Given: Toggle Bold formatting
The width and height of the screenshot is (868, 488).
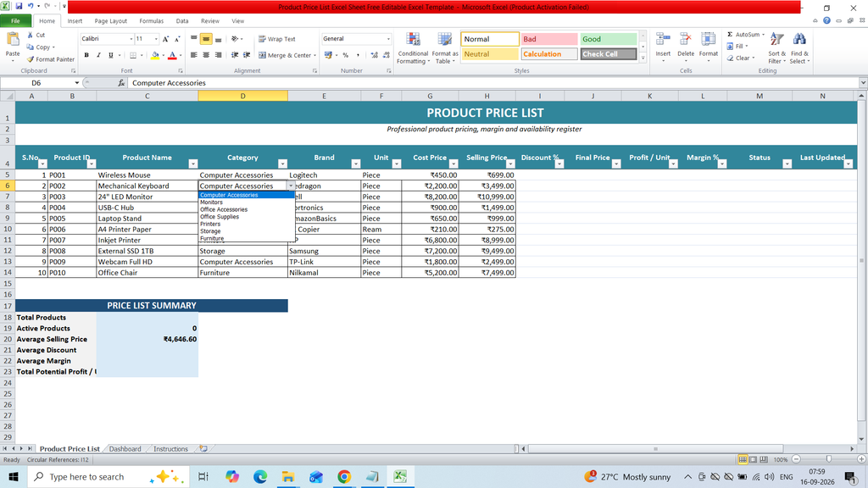Looking at the screenshot, I should click(86, 55).
